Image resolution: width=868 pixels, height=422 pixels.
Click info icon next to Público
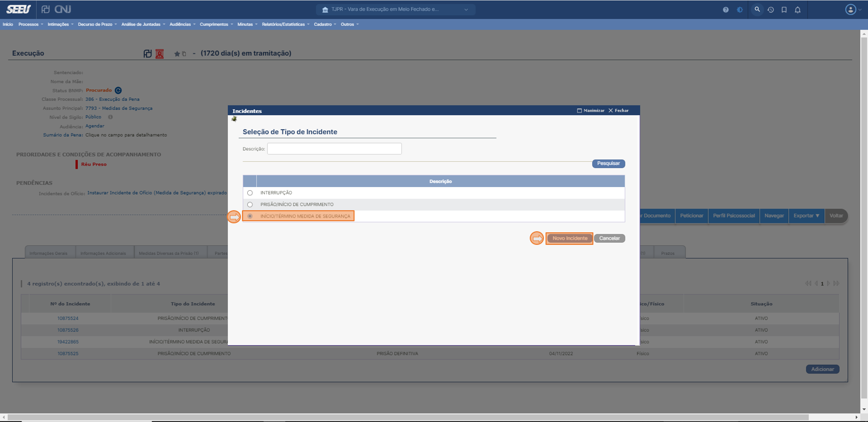coord(110,117)
